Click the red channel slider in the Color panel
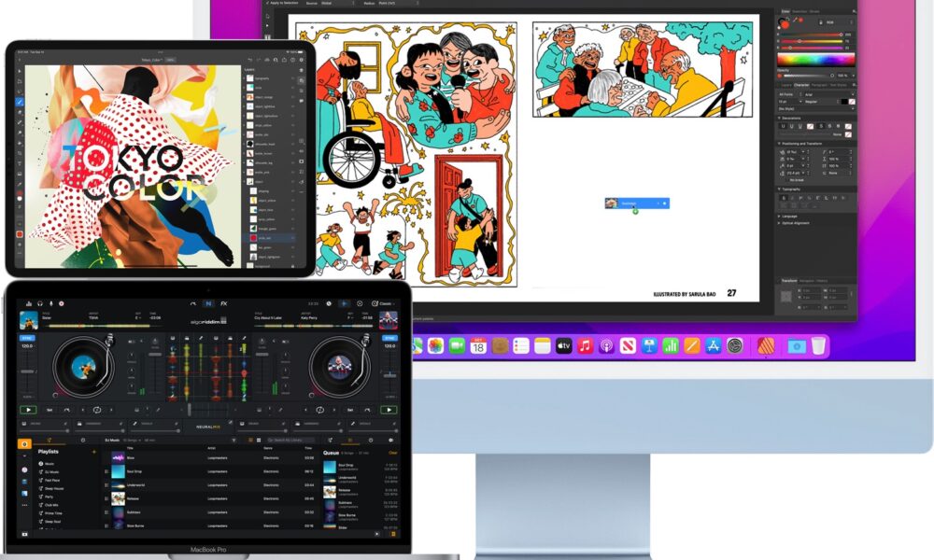 point(812,35)
